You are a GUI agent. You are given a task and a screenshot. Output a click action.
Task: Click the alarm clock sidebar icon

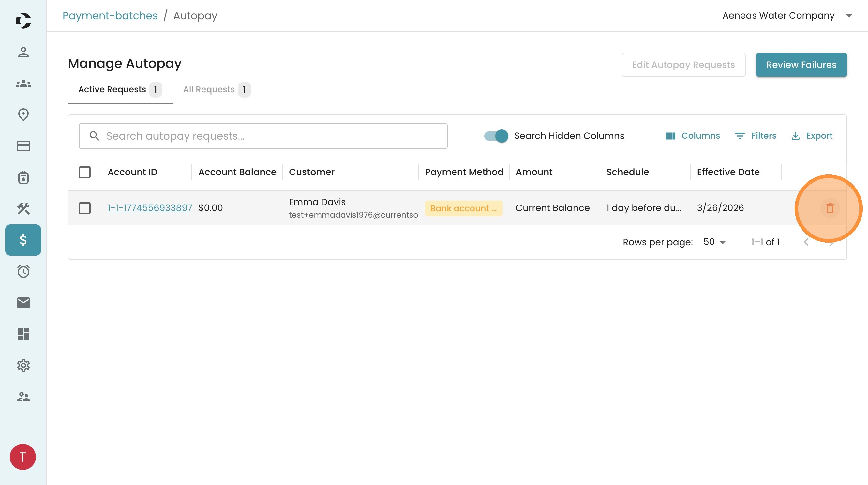click(x=23, y=271)
